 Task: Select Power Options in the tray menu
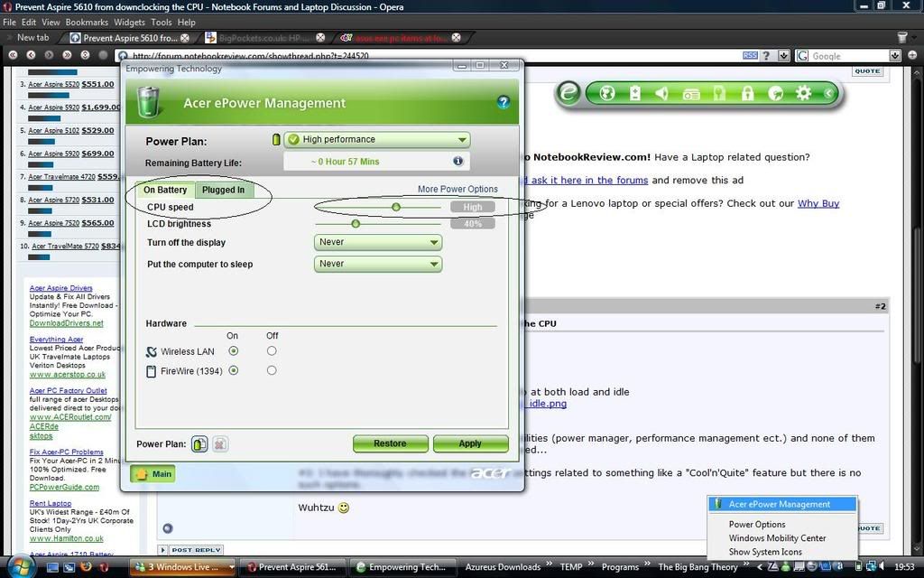[x=757, y=524]
